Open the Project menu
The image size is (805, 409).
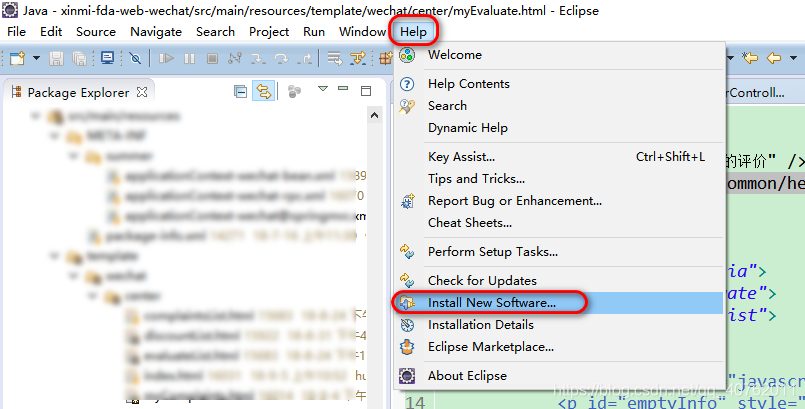tap(269, 32)
